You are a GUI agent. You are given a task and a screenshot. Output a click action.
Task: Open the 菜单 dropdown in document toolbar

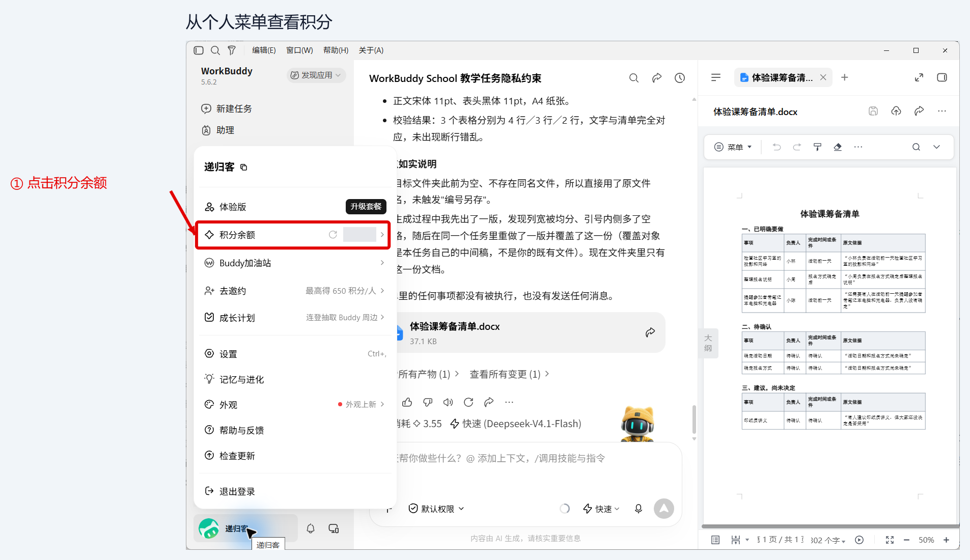pyautogui.click(x=733, y=147)
